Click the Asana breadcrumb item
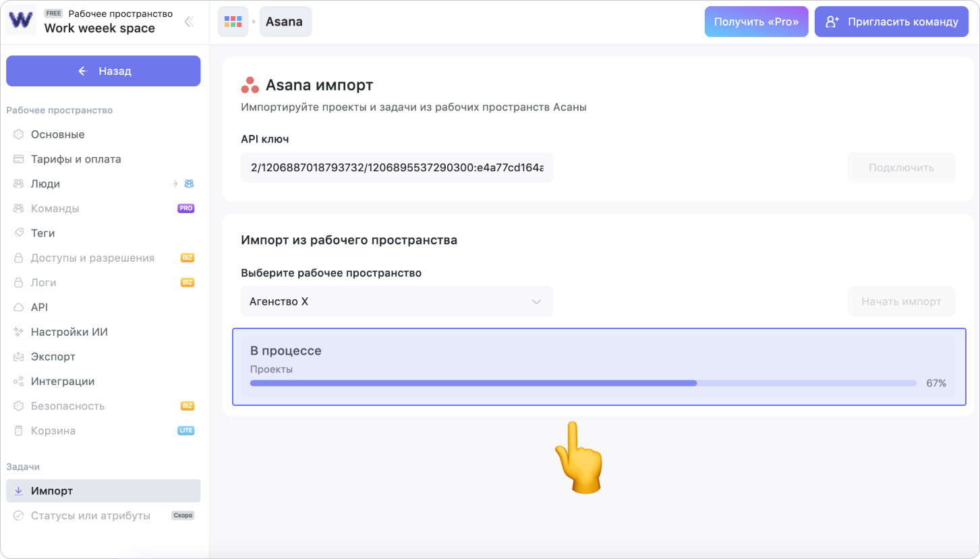The height and width of the screenshot is (559, 980). (285, 22)
